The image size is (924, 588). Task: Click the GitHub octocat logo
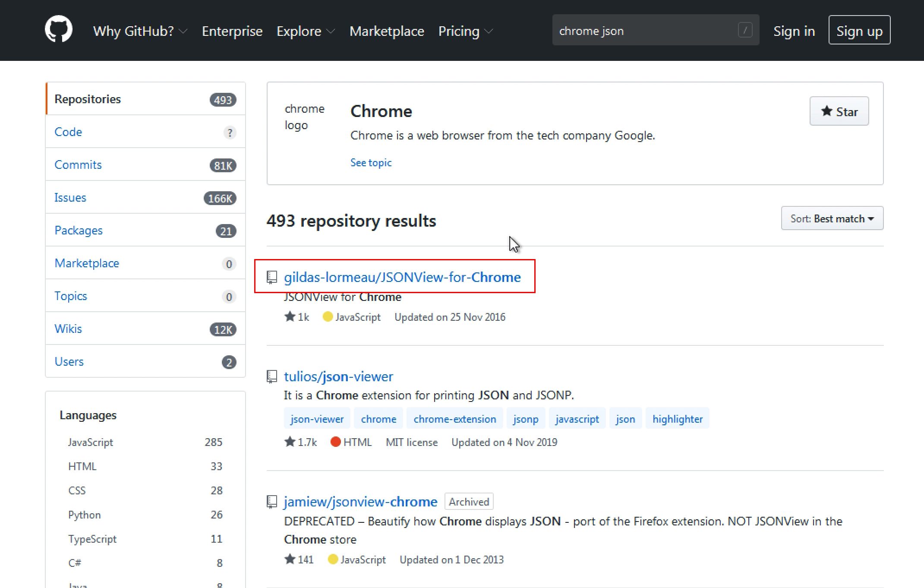point(59,30)
